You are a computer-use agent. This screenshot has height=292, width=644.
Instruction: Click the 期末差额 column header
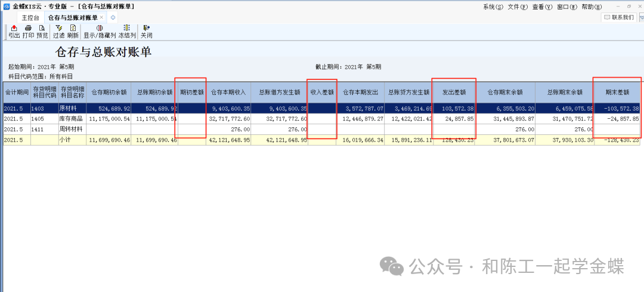(617, 93)
